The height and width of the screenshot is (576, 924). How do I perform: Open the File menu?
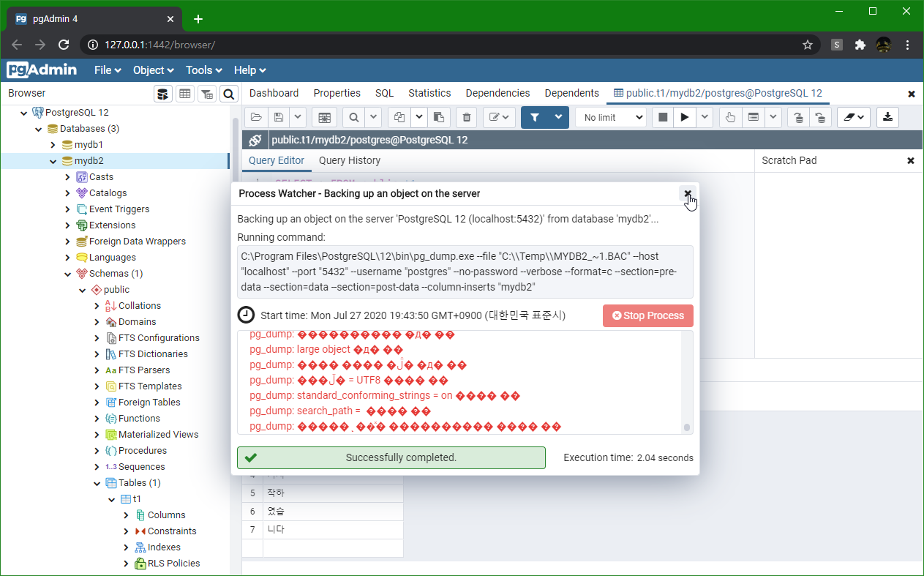(x=108, y=70)
